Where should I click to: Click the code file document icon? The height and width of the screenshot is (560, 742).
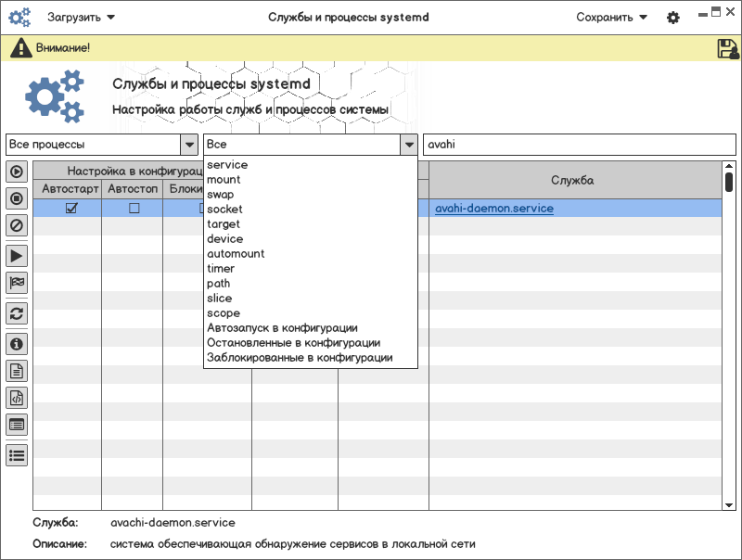(17, 398)
